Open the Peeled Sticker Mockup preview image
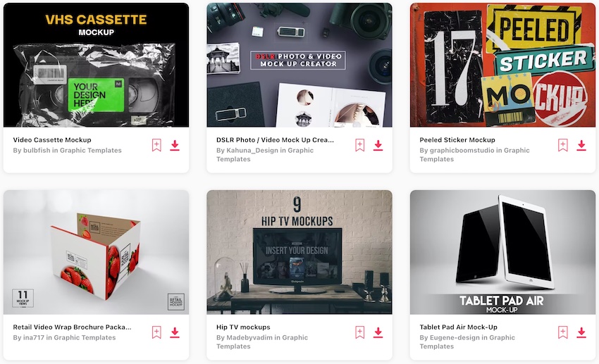 (x=502, y=65)
